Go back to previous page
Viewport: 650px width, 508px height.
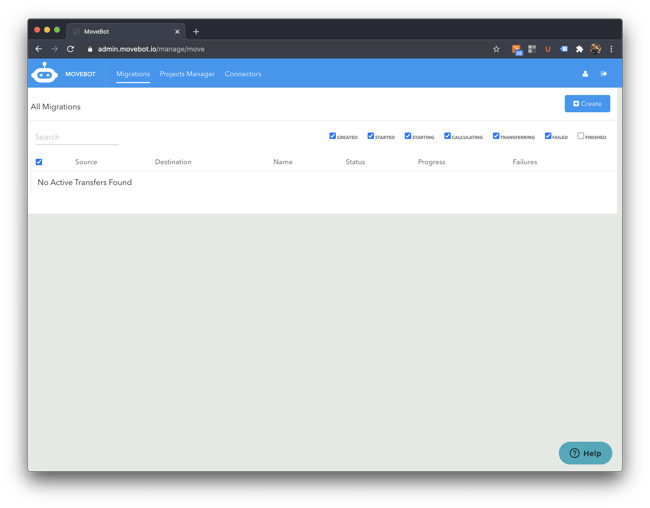click(x=39, y=49)
